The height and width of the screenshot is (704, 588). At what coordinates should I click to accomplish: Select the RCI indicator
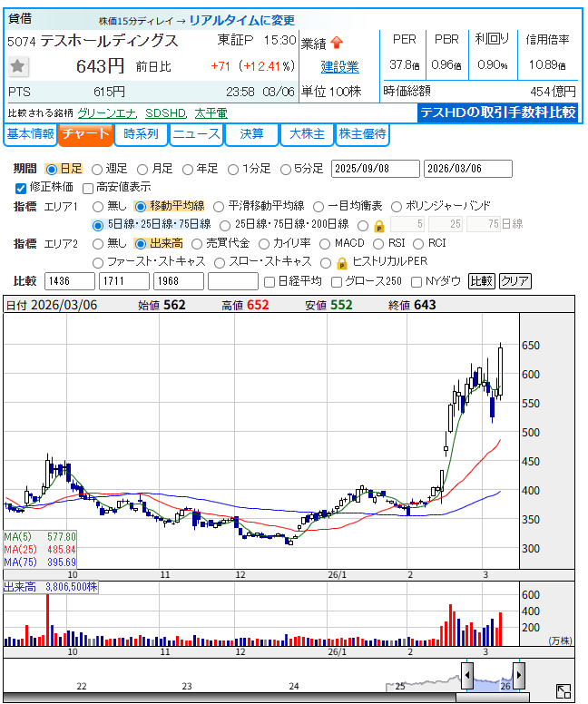pyautogui.click(x=418, y=244)
